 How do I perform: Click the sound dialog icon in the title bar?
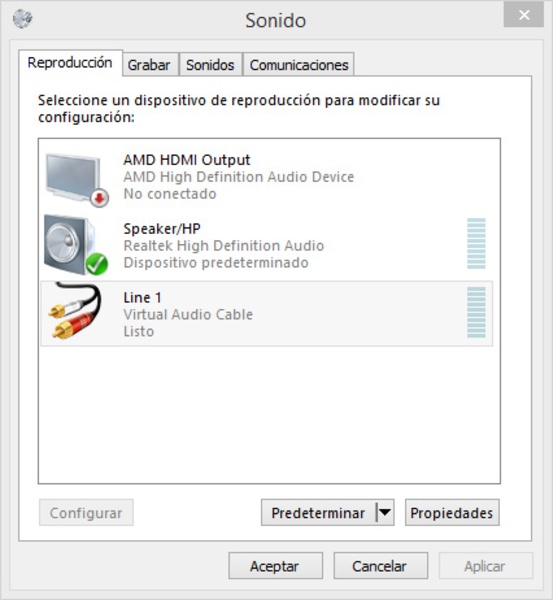(22, 18)
